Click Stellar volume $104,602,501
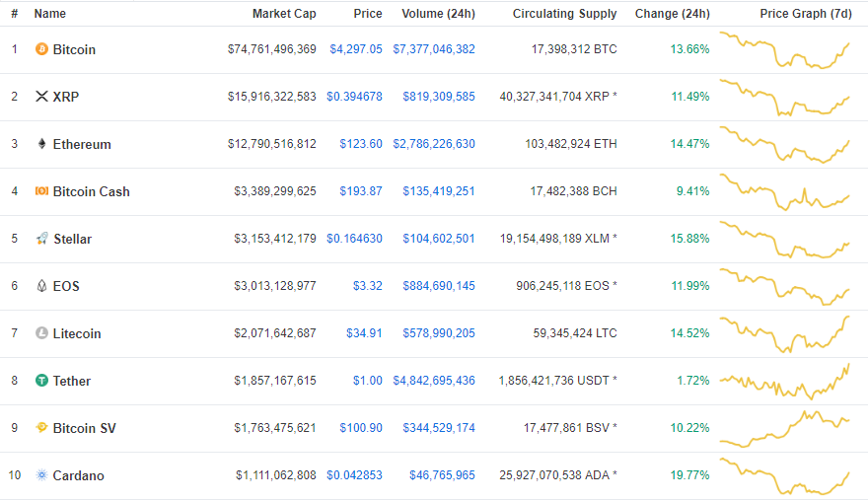 [x=439, y=239]
